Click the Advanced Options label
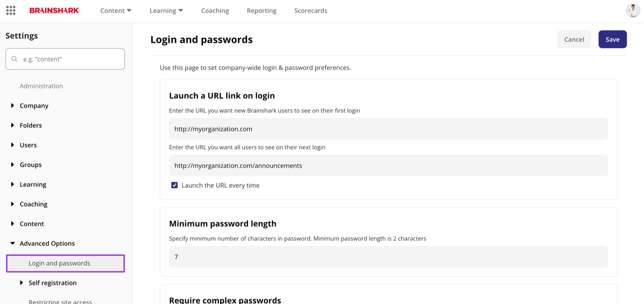Screen dimensions: 644x304 click(x=47, y=243)
